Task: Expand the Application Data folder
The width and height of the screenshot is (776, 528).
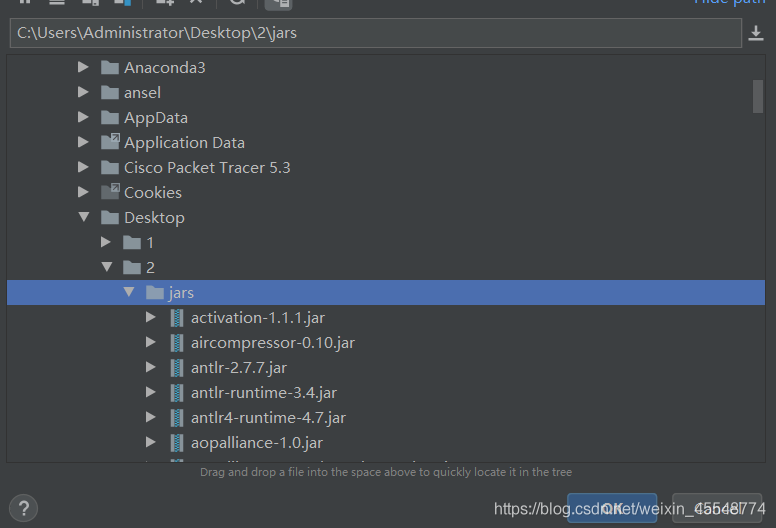Action: [83, 142]
